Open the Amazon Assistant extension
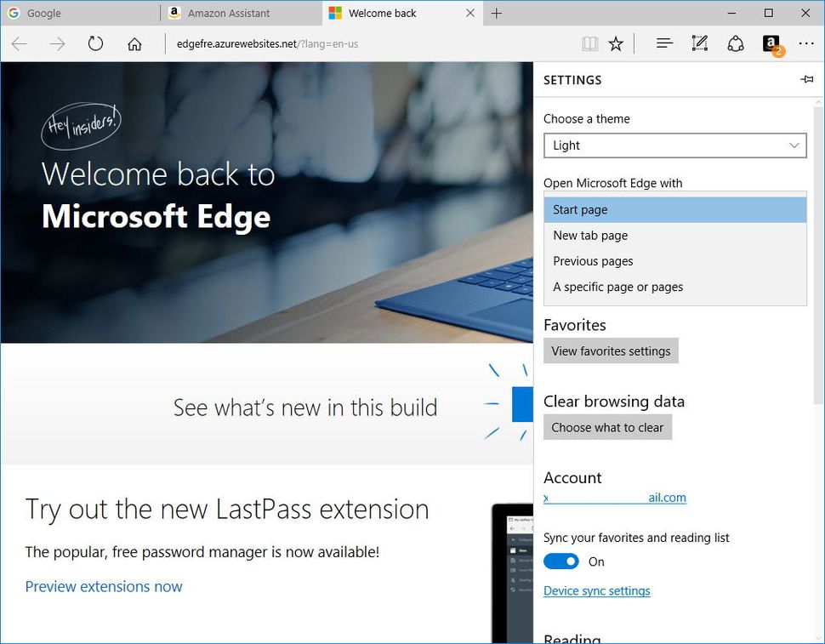The height and width of the screenshot is (644, 825). tap(771, 43)
